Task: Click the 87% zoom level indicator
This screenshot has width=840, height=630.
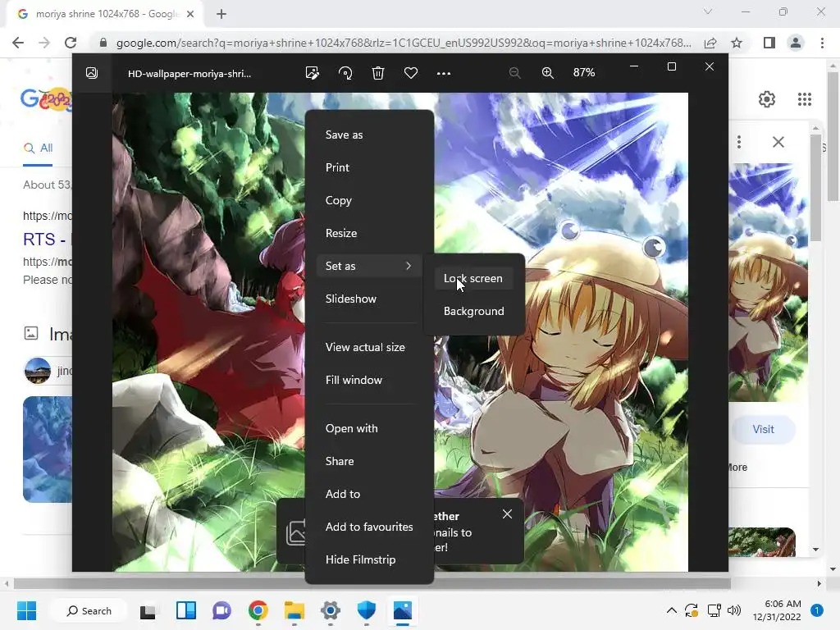Action: 584,72
